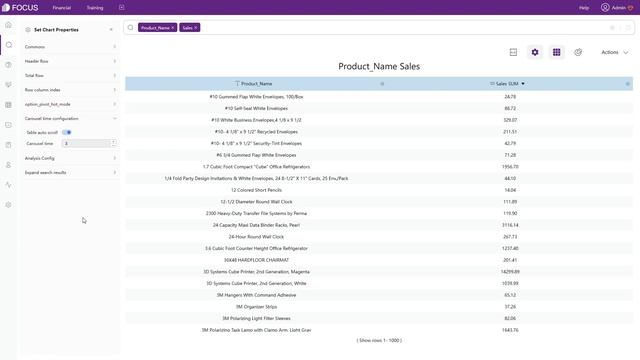Viewport: 640px width, 360px height.
Task: Click the Carousel time stepper arrows
Action: click(113, 144)
